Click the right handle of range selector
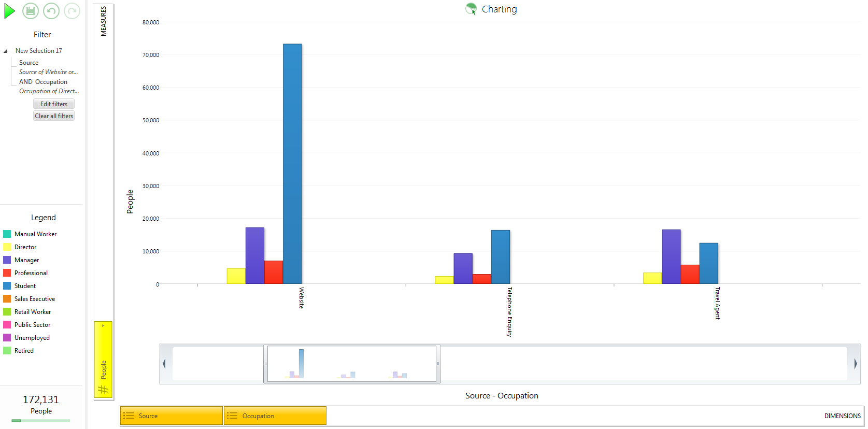Screen dimensions: 868x429 [438, 364]
